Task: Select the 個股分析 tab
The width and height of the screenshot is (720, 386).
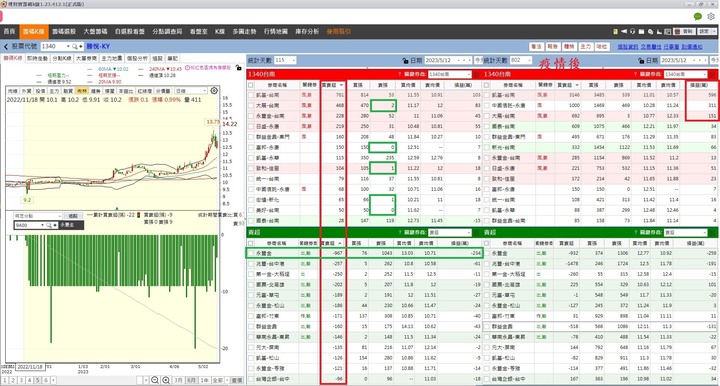Action: pyautogui.click(x=137, y=59)
